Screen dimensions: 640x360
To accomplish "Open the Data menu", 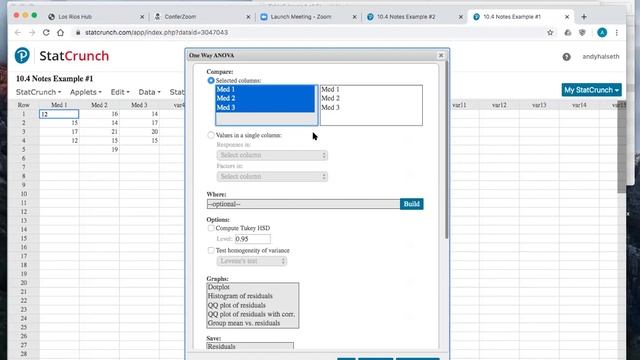I will pos(149,92).
